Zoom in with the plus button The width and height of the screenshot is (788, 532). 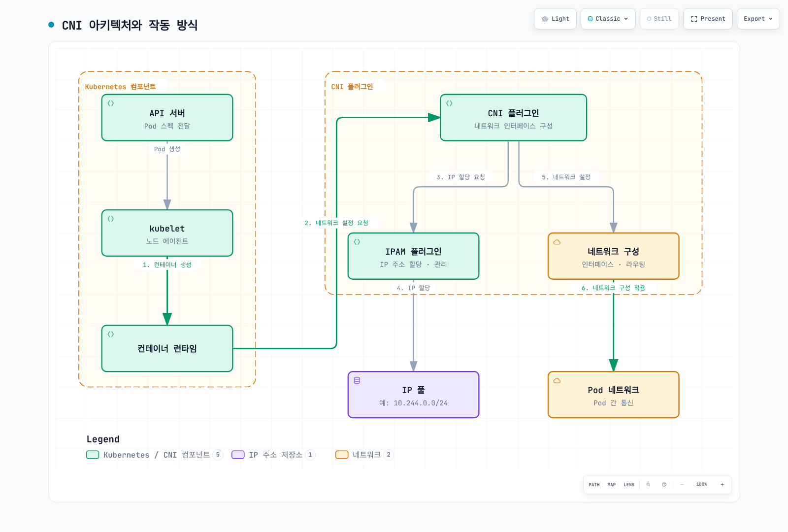pyautogui.click(x=722, y=485)
